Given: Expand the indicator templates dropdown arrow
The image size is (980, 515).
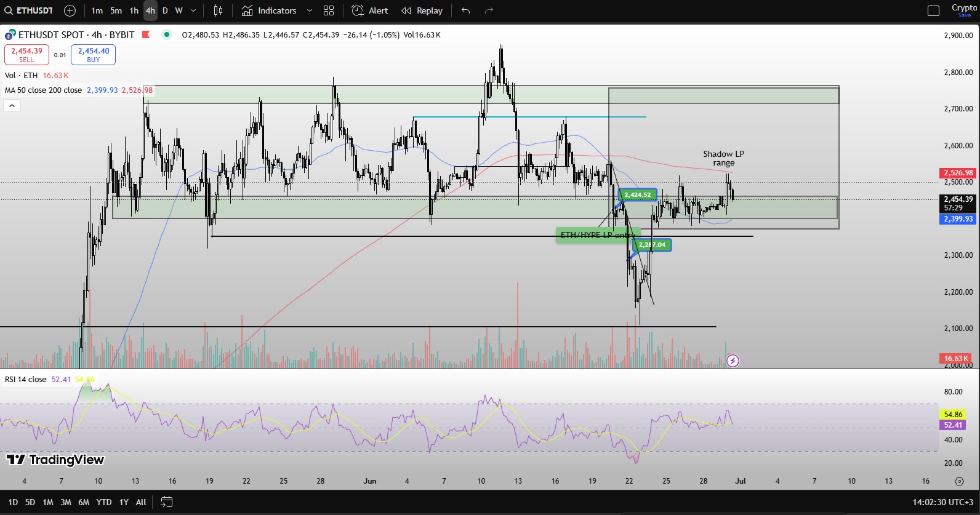Looking at the screenshot, I should coord(309,10).
